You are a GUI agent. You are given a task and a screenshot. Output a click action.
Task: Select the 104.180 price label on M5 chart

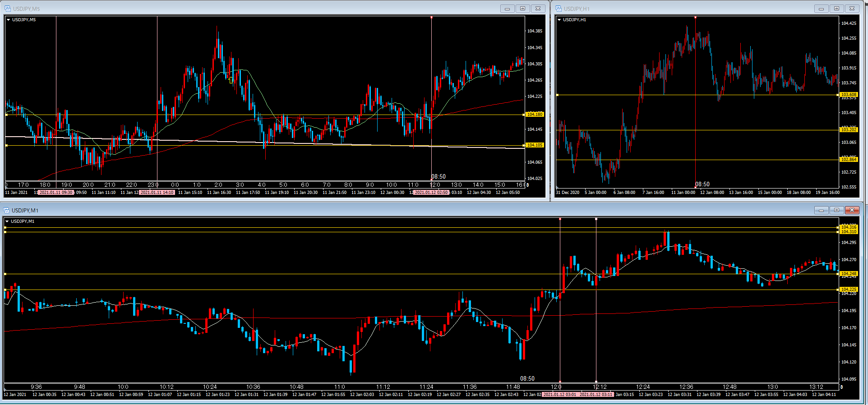pyautogui.click(x=535, y=115)
